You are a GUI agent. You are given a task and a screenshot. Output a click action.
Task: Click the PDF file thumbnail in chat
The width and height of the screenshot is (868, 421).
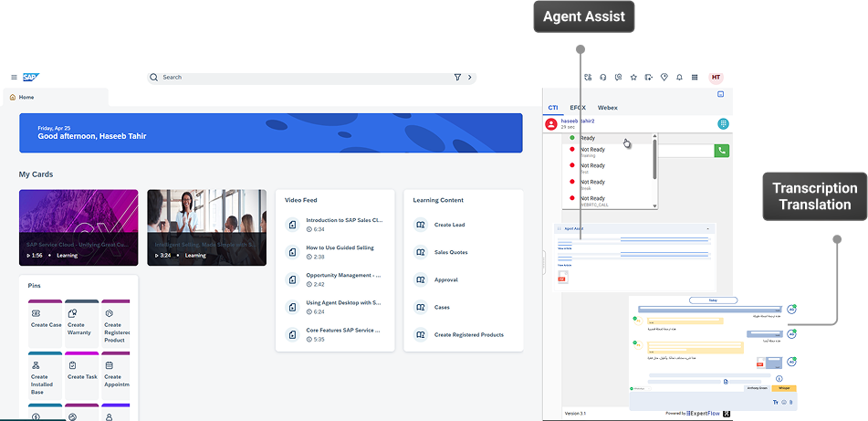click(x=760, y=363)
